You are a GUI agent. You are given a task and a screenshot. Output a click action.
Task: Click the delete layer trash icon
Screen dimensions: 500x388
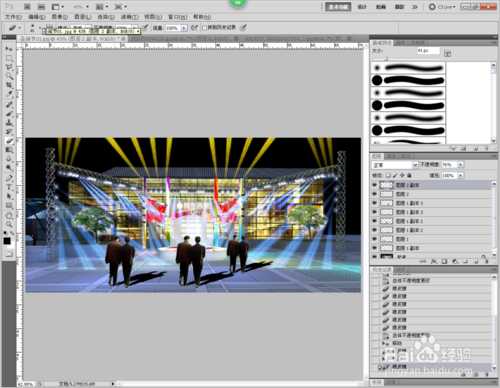[x=485, y=261]
